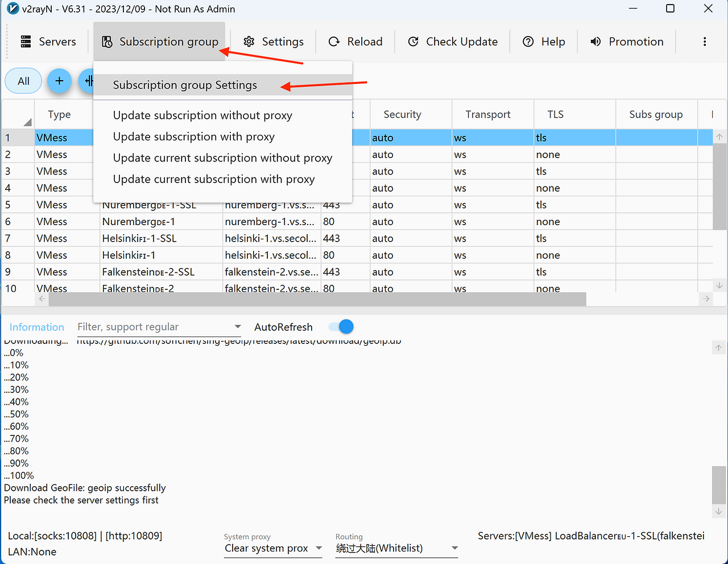This screenshot has width=728, height=564.
Task: Click the server table scroll-left arrow
Action: click(x=42, y=298)
